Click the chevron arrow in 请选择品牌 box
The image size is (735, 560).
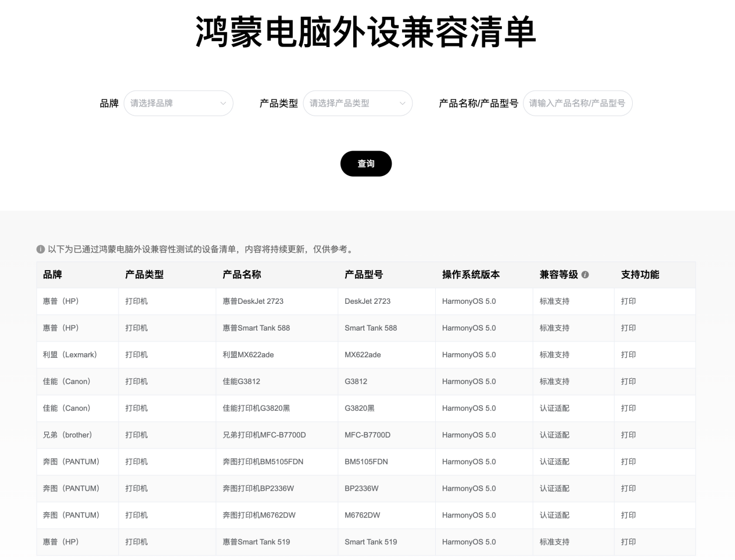click(x=223, y=103)
